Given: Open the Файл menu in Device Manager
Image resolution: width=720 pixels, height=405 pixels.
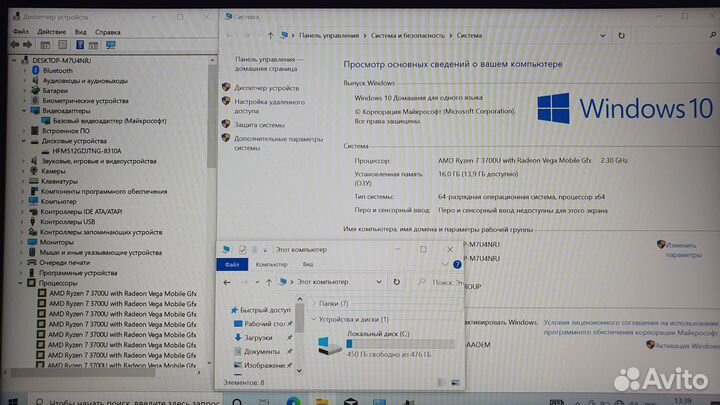Looking at the screenshot, I should pyautogui.click(x=21, y=32).
